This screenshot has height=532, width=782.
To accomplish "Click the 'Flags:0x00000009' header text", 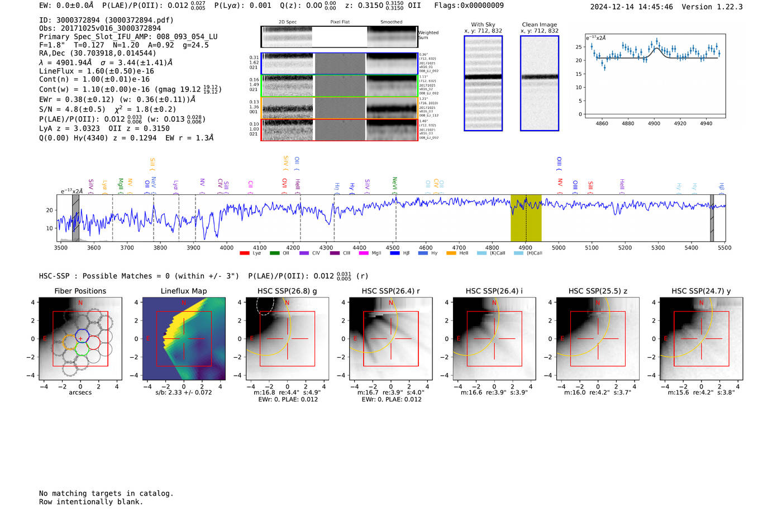I will point(469,6).
